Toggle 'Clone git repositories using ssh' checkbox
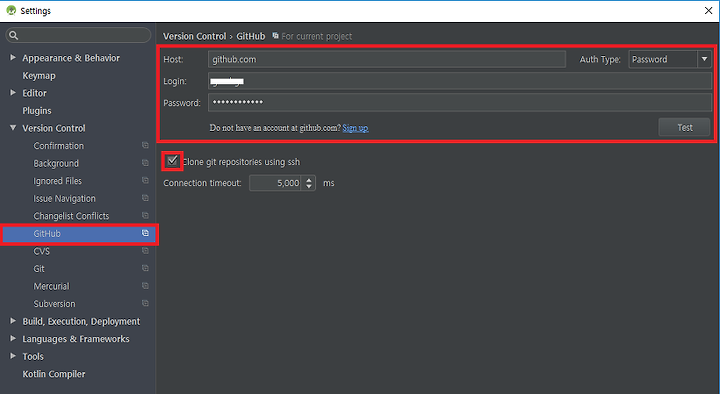Image resolution: width=720 pixels, height=394 pixels. 172,161
